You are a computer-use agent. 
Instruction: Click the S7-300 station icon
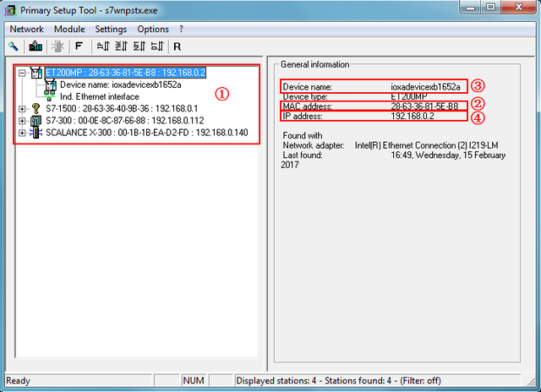36,121
